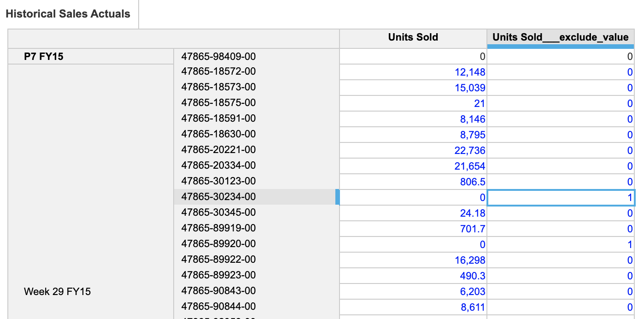
Task: Click the 701.7 Units Sold cell
Action: coord(413,229)
